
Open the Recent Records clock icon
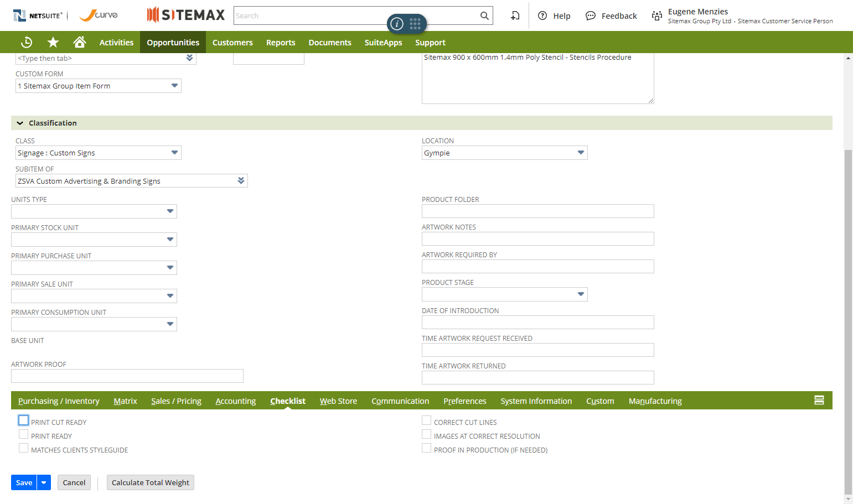pos(27,42)
